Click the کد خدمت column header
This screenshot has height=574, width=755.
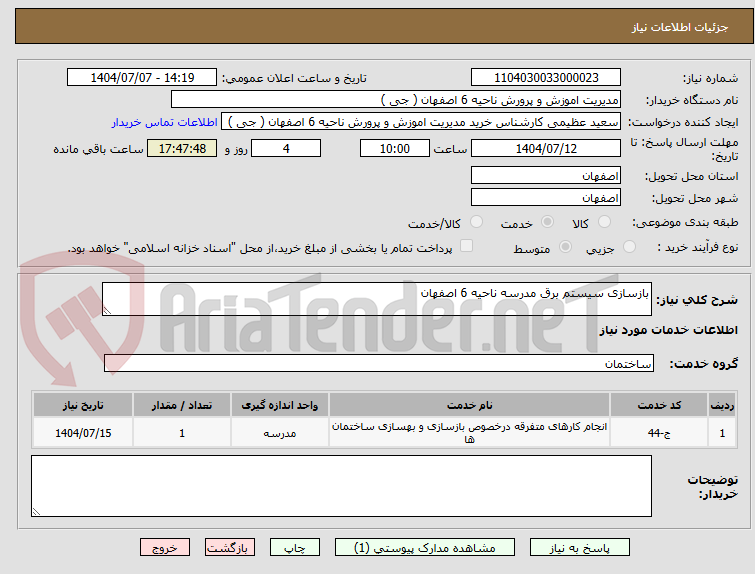point(659,405)
